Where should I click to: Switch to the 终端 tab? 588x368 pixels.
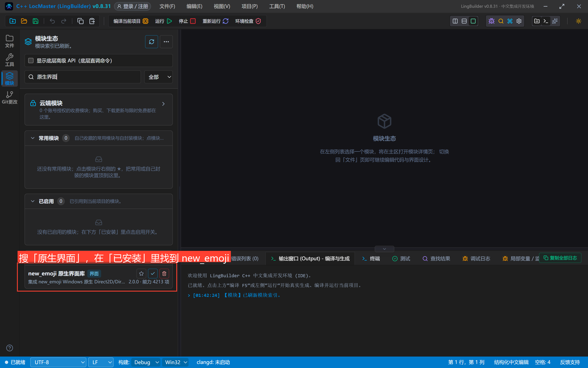tap(371, 258)
